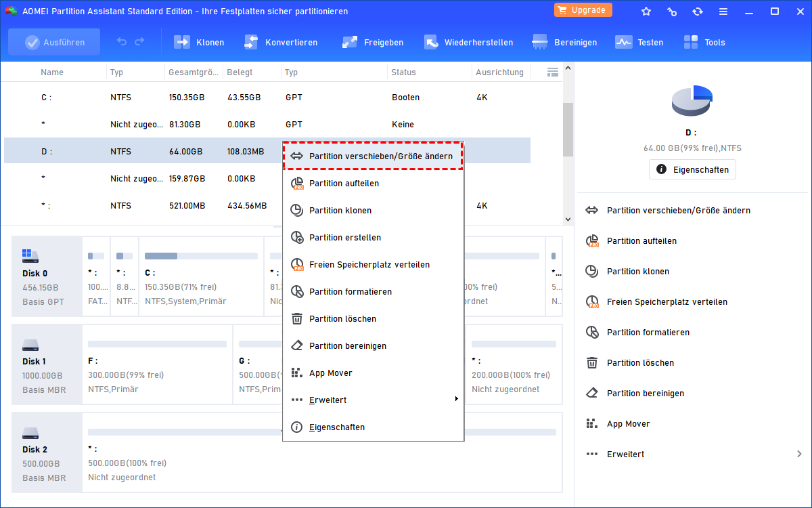Choose 'Partition formatieren' in context menu
Image resolution: width=812 pixels, height=508 pixels.
pyautogui.click(x=373, y=291)
